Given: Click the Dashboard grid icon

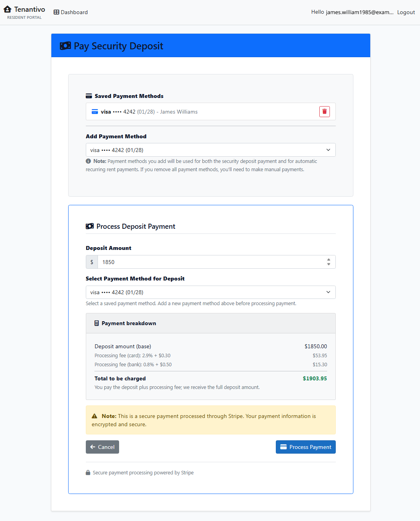Looking at the screenshot, I should click(56, 12).
